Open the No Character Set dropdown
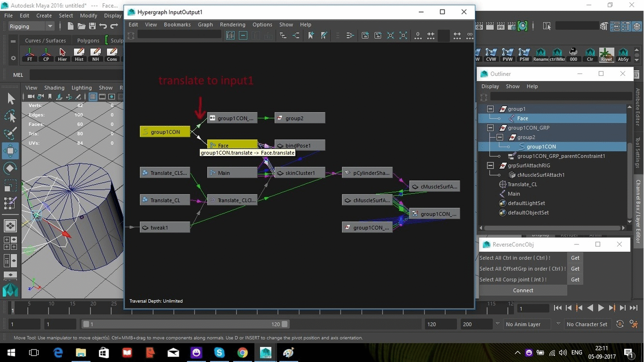 pyautogui.click(x=587, y=324)
